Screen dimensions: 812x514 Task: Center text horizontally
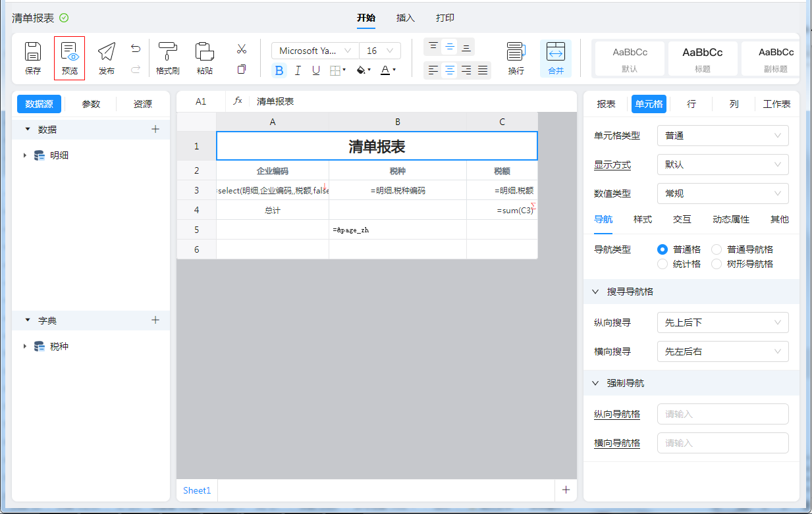tap(450, 70)
